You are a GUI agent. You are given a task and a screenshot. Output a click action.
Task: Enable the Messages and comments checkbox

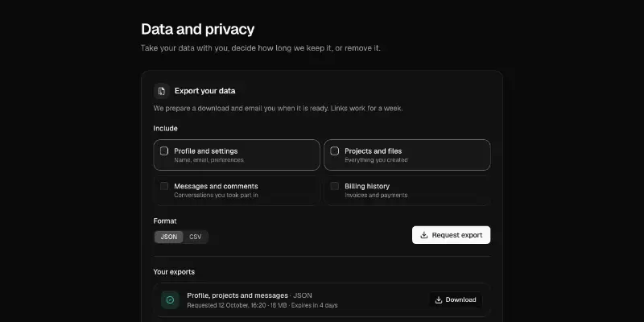click(164, 186)
